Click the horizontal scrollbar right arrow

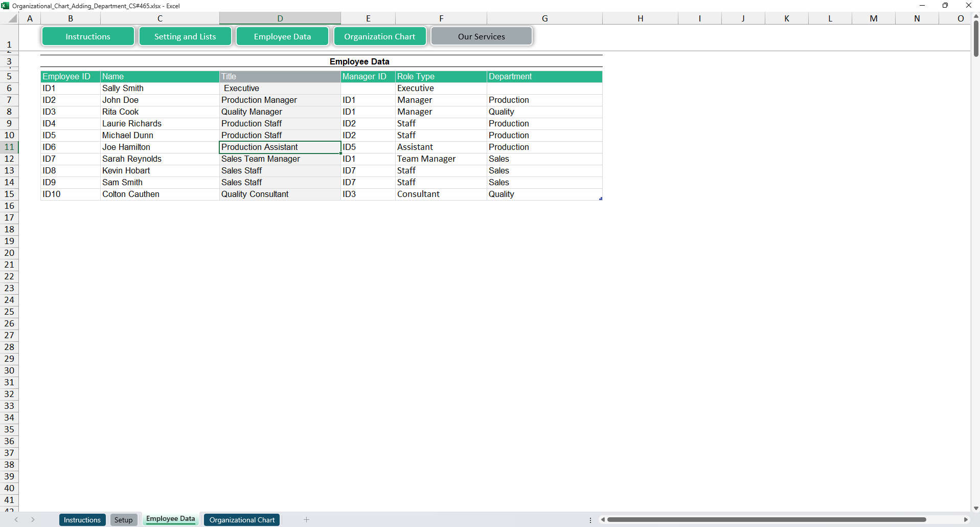pos(966,519)
